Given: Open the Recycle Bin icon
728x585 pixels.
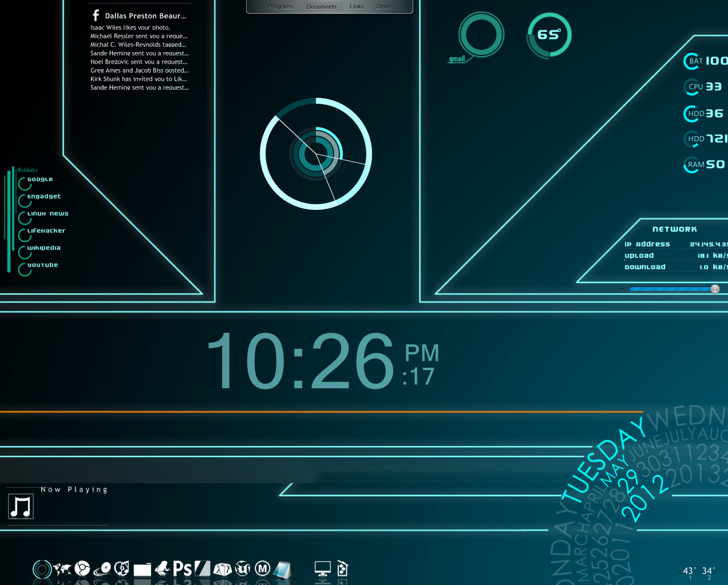Looking at the screenshot, I should coord(342,568).
